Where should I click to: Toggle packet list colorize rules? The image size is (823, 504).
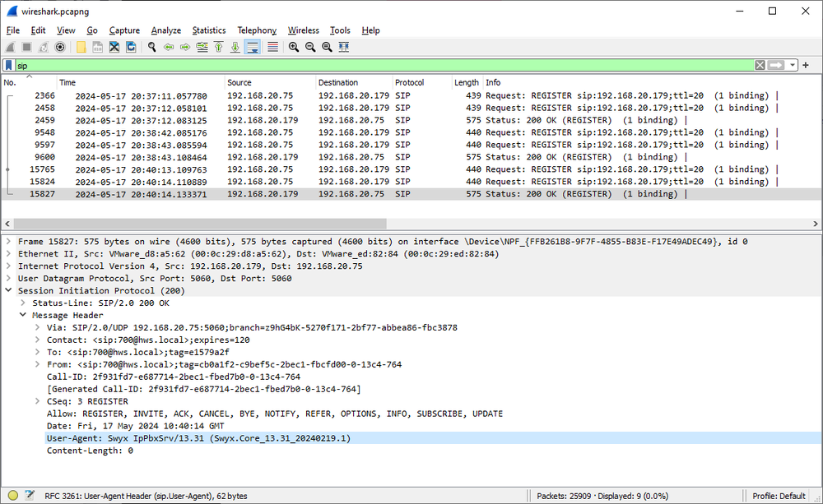pyautogui.click(x=272, y=47)
